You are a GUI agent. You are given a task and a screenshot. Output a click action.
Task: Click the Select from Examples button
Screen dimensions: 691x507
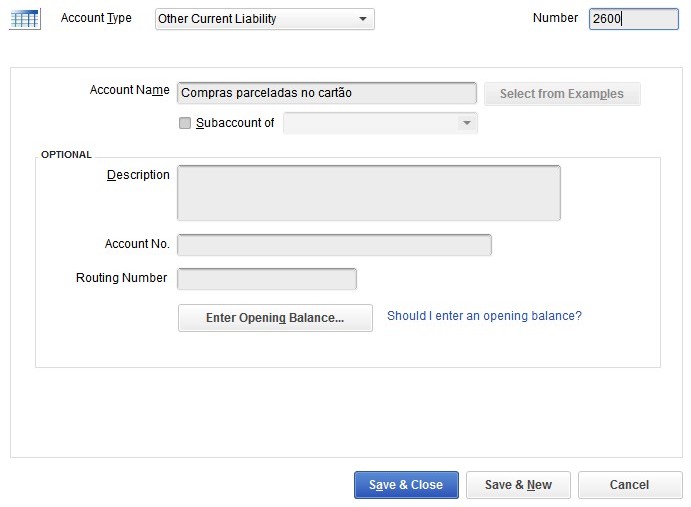tap(562, 94)
